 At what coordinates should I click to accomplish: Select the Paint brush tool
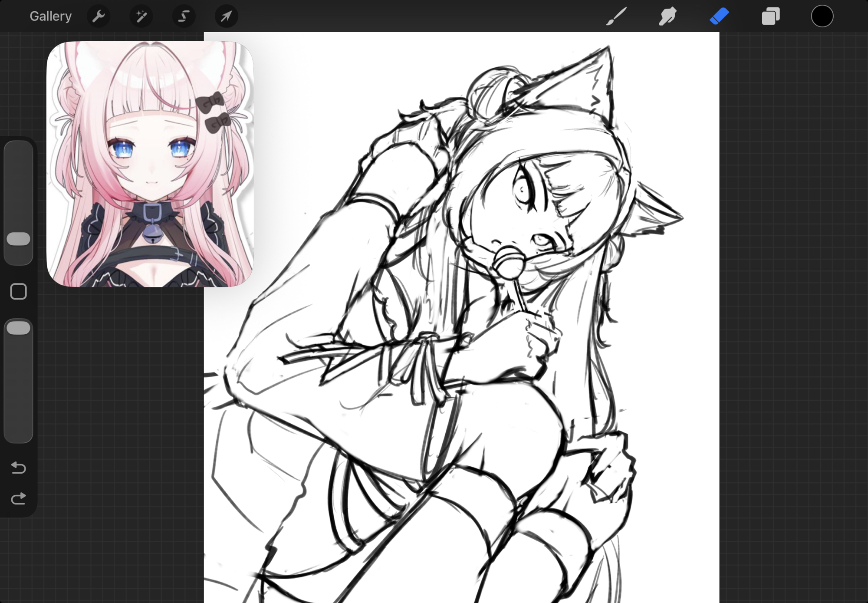[616, 16]
